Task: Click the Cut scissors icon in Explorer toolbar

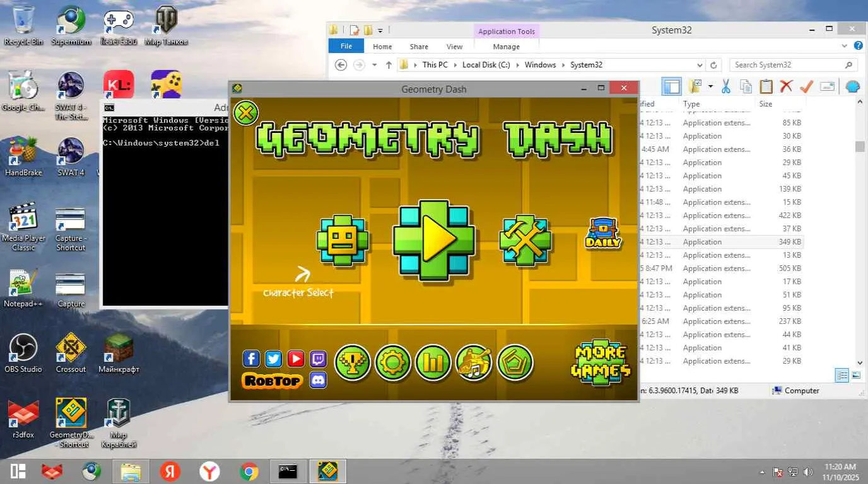Action: point(725,87)
